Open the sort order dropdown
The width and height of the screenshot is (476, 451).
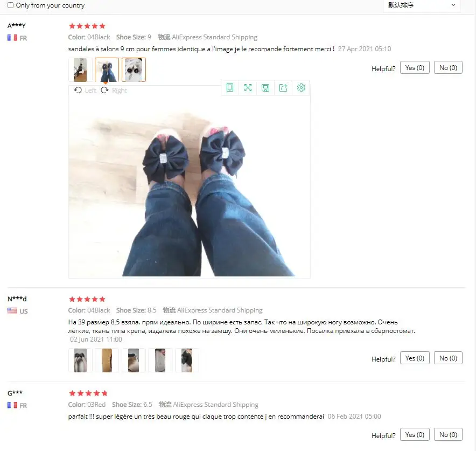click(x=422, y=5)
